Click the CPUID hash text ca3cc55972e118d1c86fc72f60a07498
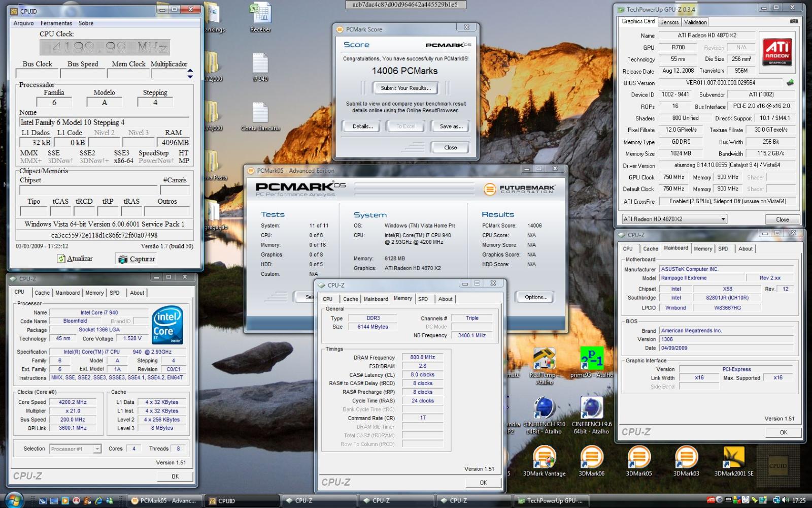 click(104, 235)
